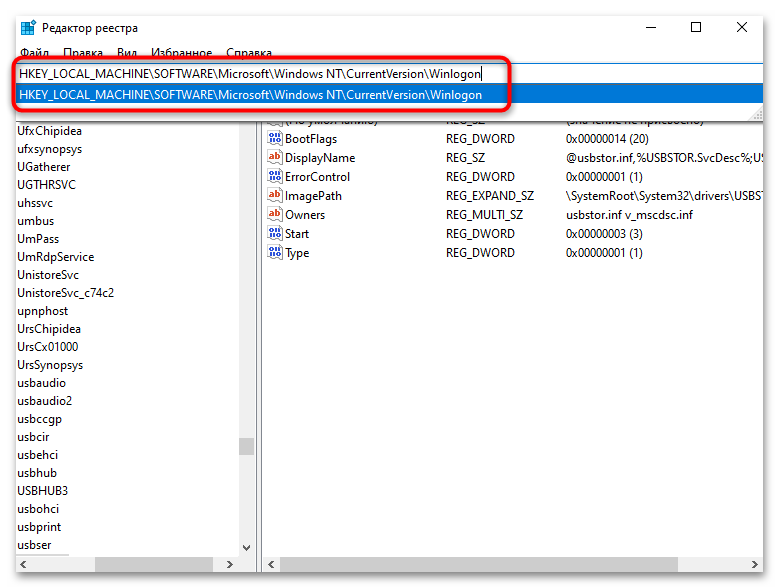The height and width of the screenshot is (588, 779).
Task: Click the 0x00000014 (20) data cell
Action: coord(607,139)
